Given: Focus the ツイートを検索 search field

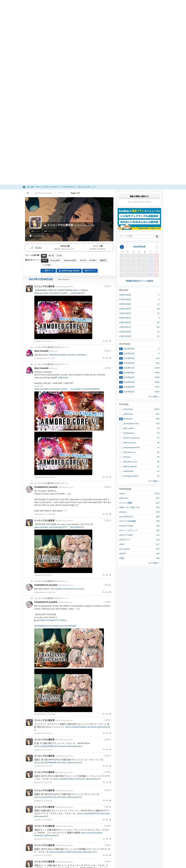Looking at the screenshot, I should point(137,236).
